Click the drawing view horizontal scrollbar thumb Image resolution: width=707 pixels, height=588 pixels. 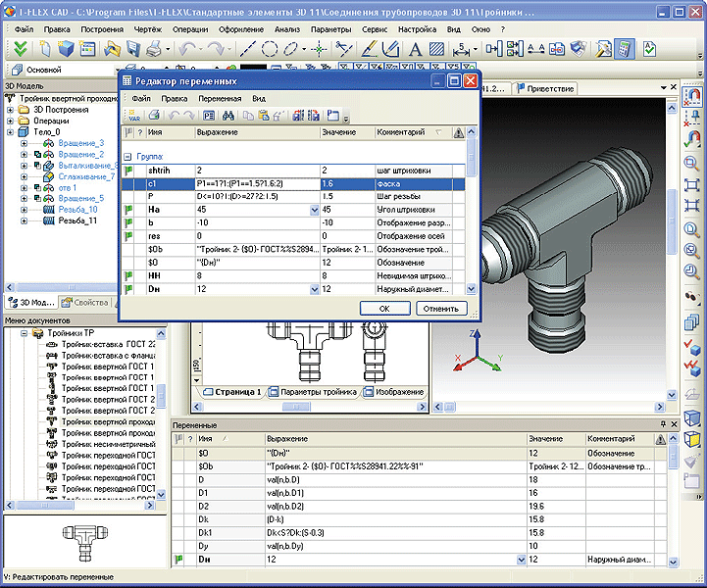296,407
